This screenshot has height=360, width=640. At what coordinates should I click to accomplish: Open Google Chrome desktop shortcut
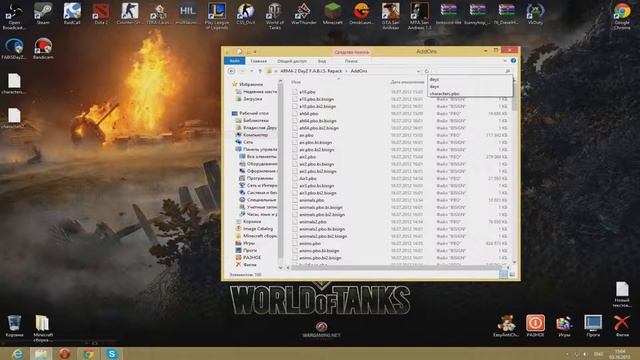pos(622,16)
